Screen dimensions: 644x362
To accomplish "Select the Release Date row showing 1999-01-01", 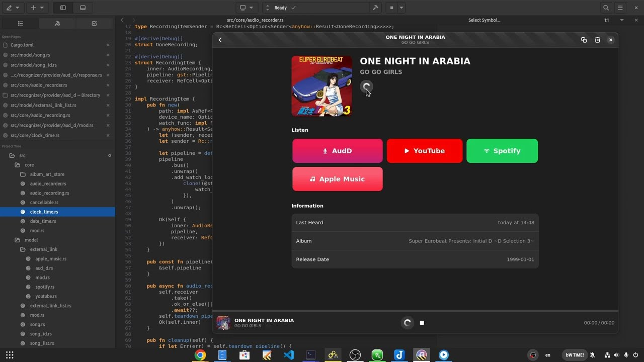I will [415, 259].
